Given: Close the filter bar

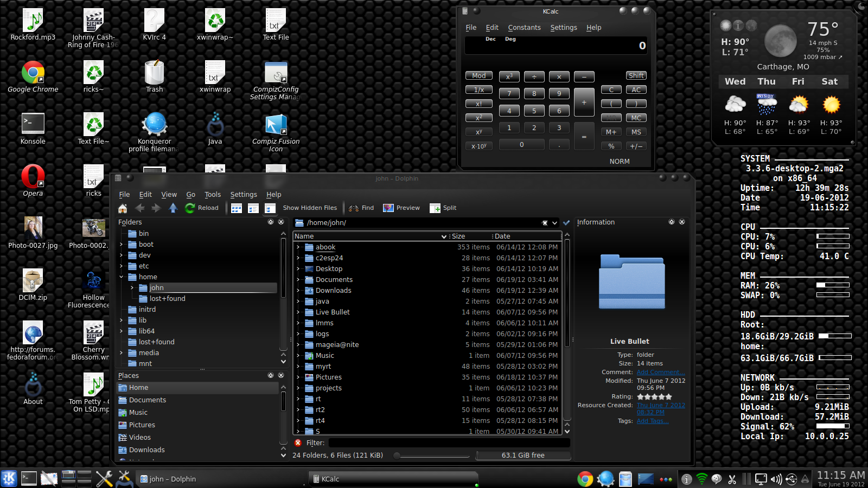Looking at the screenshot, I should [x=298, y=443].
